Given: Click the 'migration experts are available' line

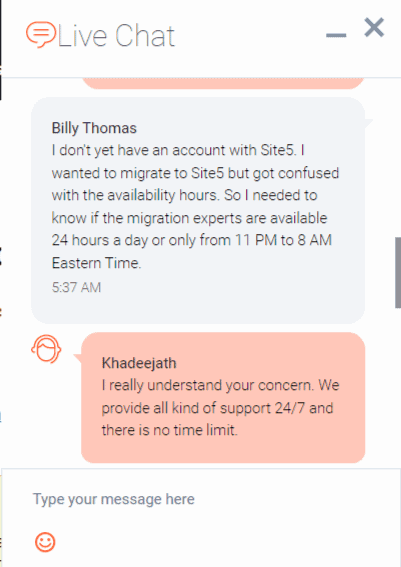Looking at the screenshot, I should click(189, 218).
